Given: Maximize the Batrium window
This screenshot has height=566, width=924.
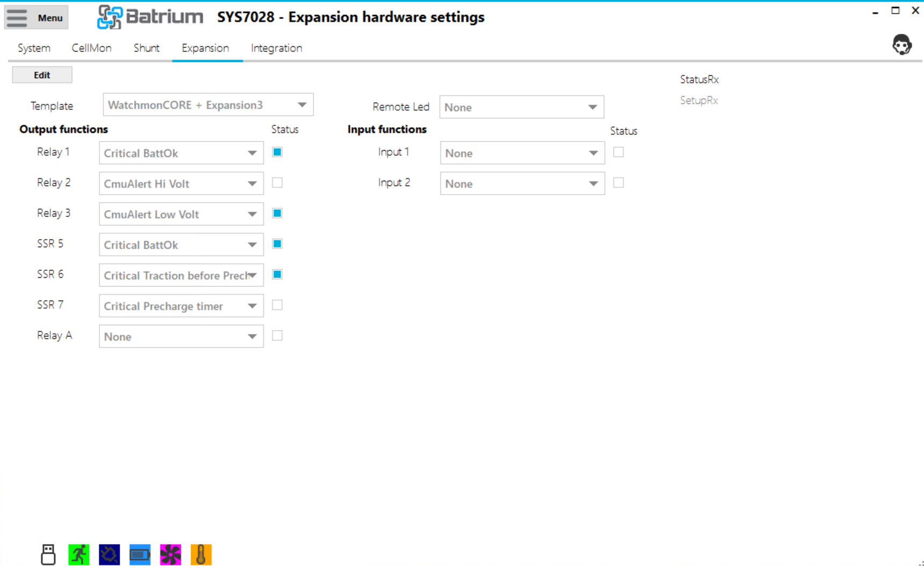Looking at the screenshot, I should 895,11.
